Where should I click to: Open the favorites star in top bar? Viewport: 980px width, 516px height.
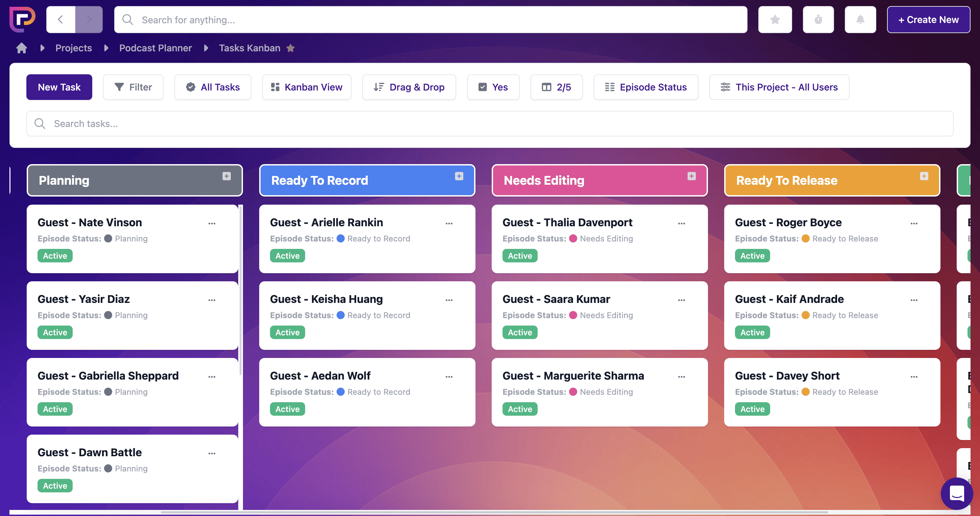click(x=775, y=20)
